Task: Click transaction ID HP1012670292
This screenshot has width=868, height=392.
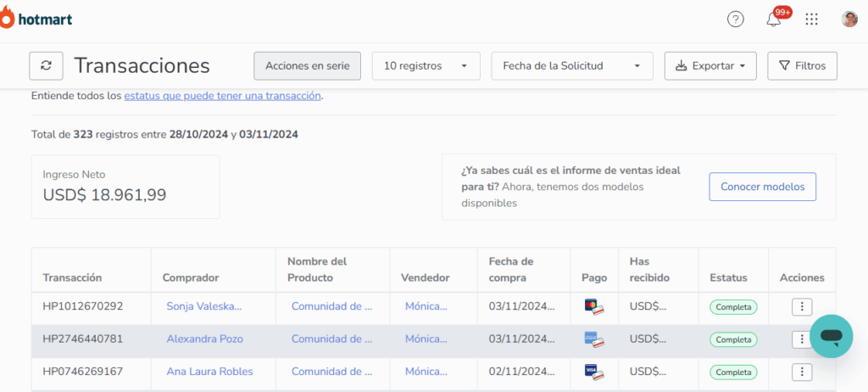Action: pos(82,306)
